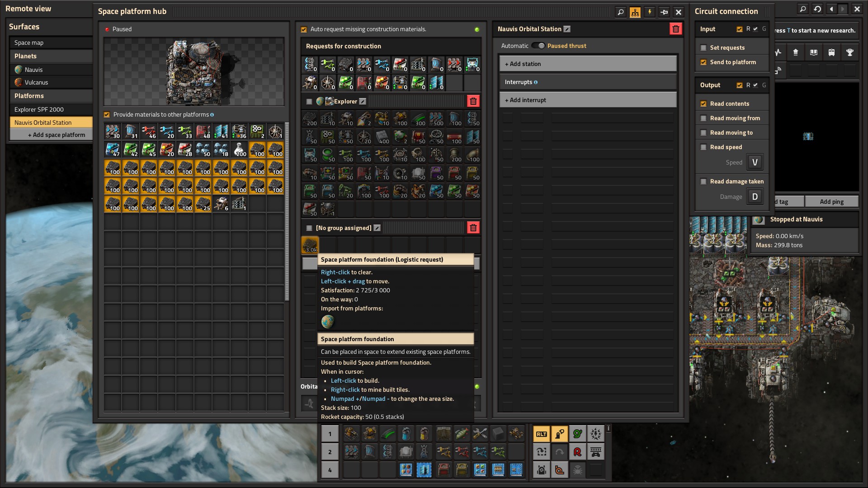The width and height of the screenshot is (868, 488).
Task: Enable the [No group assigned] group checkbox
Action: point(309,228)
